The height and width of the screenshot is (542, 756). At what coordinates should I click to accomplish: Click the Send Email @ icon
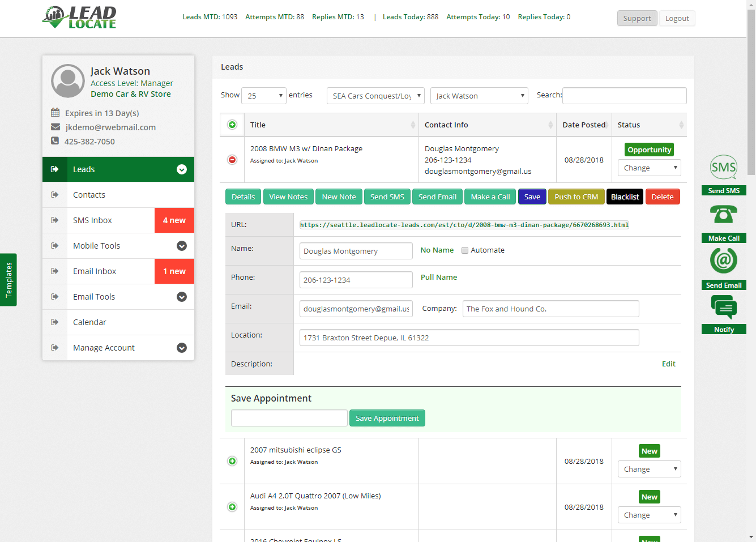[x=723, y=261]
